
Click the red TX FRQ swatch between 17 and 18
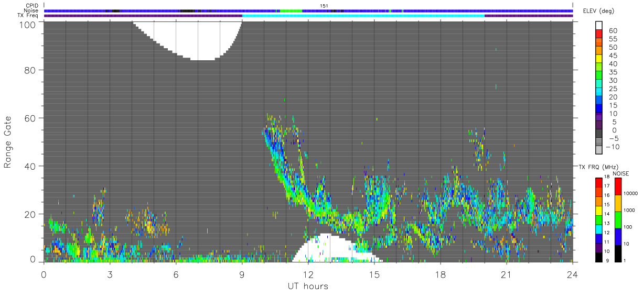[599, 182]
